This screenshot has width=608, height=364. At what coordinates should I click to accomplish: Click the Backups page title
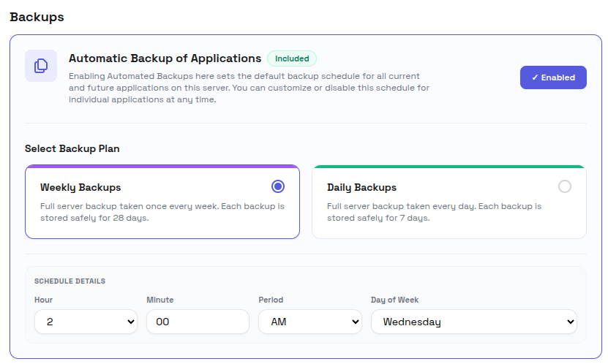click(37, 17)
